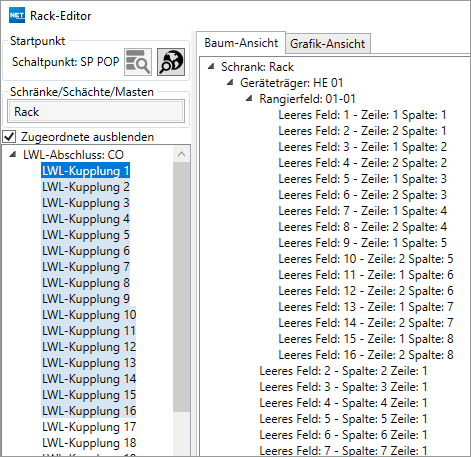471x457 pixels.
Task: Select LWL-Kupplung 9
Action: tap(86, 299)
